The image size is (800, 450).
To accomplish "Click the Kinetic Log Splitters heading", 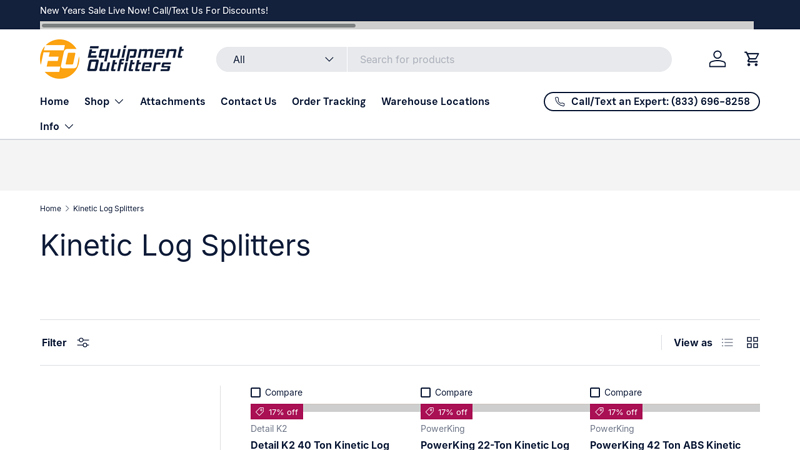I will pos(175,245).
